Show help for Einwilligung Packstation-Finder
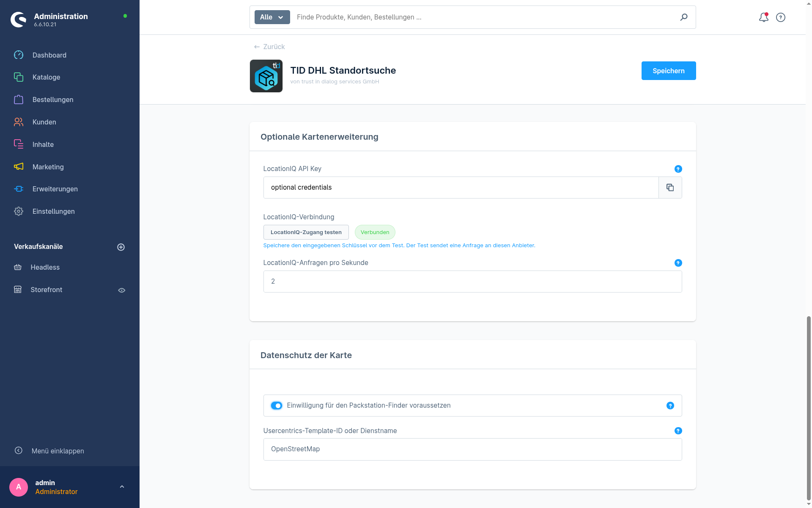Viewport: 812px width, 508px height. (x=670, y=406)
